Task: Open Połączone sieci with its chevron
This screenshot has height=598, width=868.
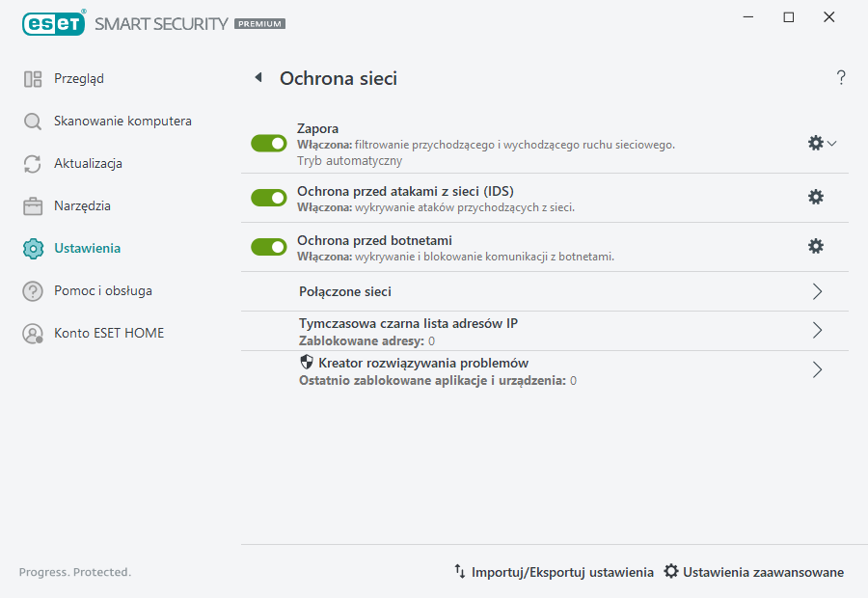Action: point(817,290)
